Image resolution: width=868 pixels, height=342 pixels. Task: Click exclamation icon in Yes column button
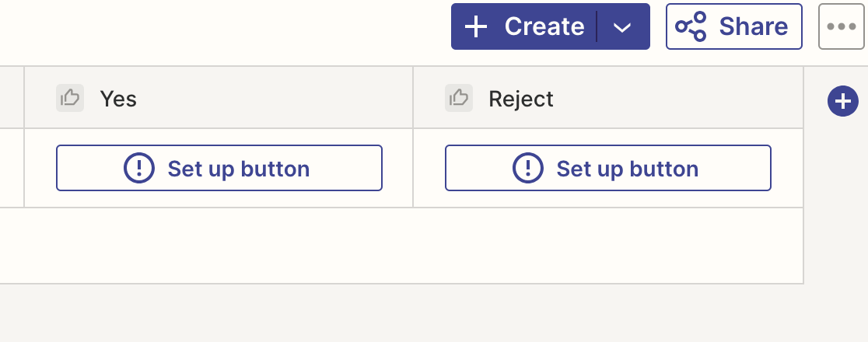[139, 168]
